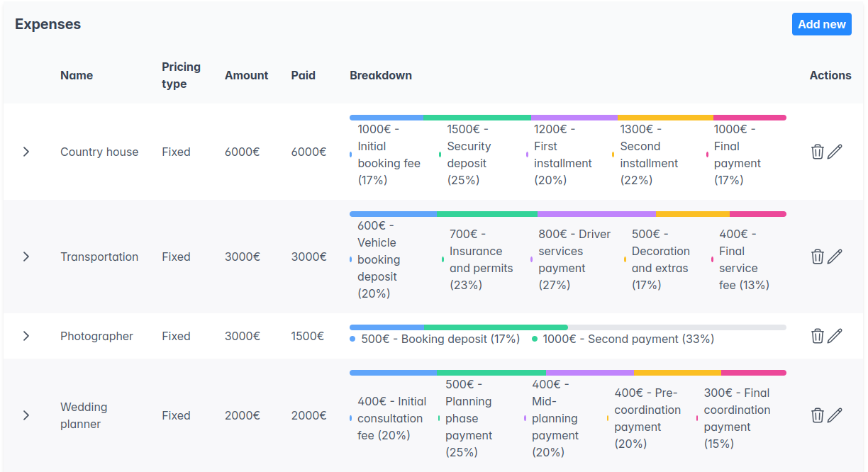This screenshot has width=868, height=472.
Task: Delete the Wedding planner expense
Action: point(818,415)
